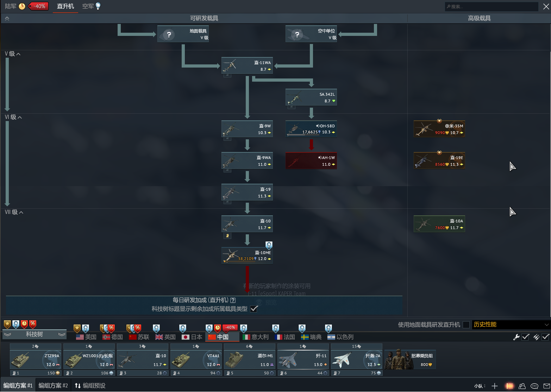Screen dimensions: 551x392
Task: Select the VT4A1 crew slot
Action: tap(196, 360)
